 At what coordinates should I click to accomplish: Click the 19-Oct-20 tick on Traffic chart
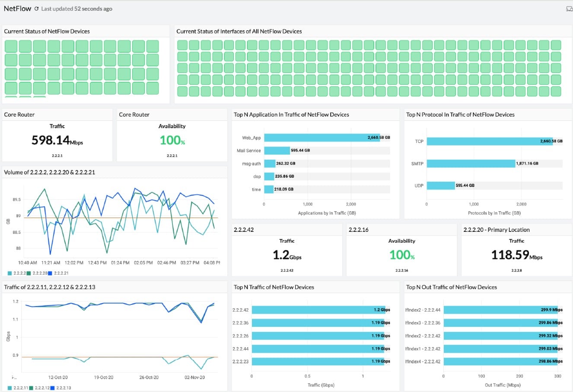(104, 377)
